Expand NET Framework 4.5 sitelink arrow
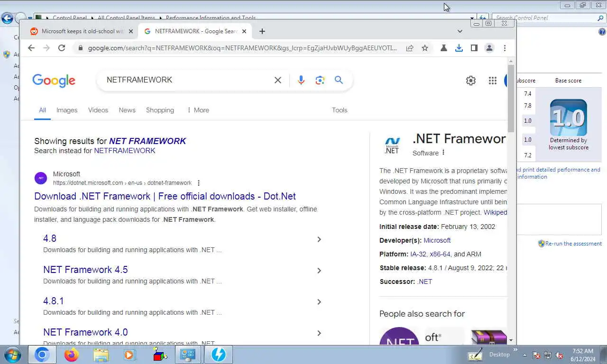607x364 pixels. [319, 271]
